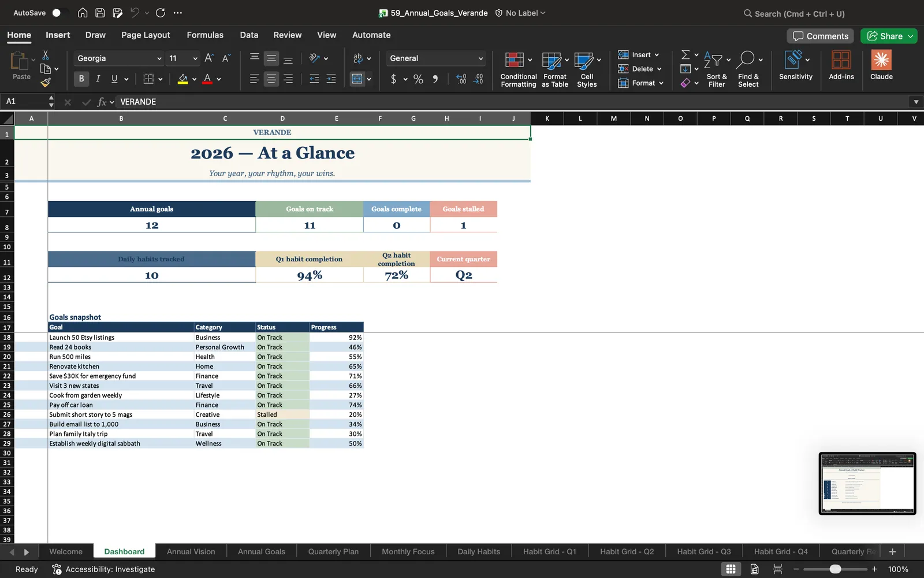Click the No Label sensitivity button
The width and height of the screenshot is (924, 578).
click(x=520, y=13)
